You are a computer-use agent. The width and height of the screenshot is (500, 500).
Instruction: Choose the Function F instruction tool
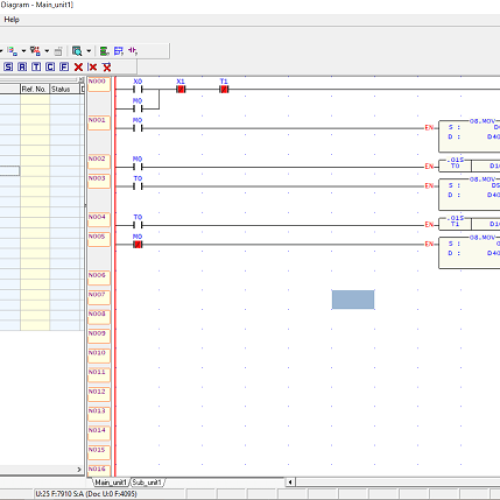pos(64,67)
